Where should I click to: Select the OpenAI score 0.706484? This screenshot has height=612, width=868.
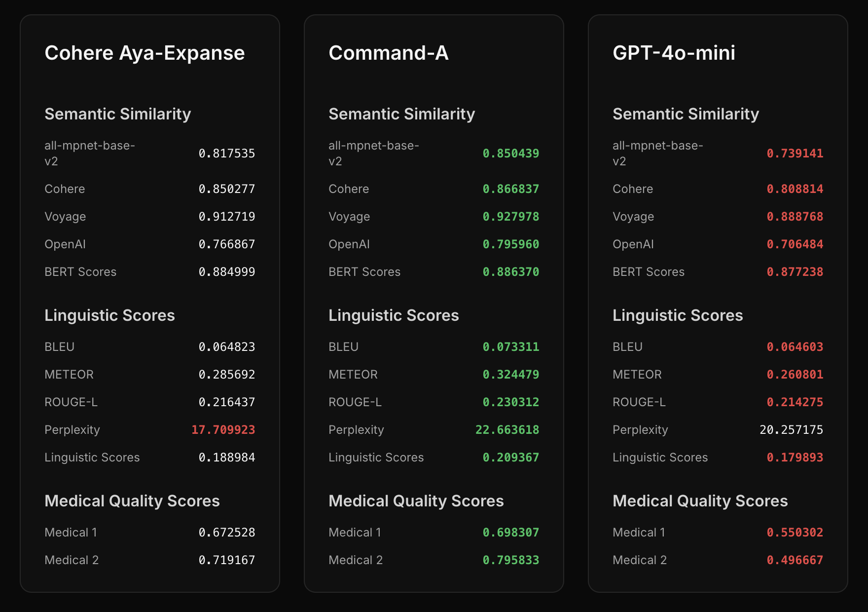795,244
